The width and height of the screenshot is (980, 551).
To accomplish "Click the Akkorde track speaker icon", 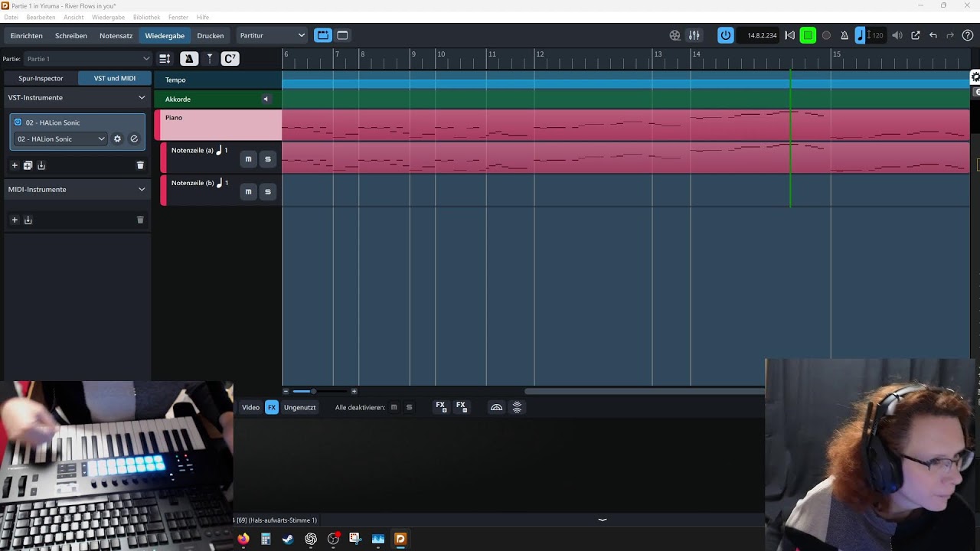I will pos(266,99).
